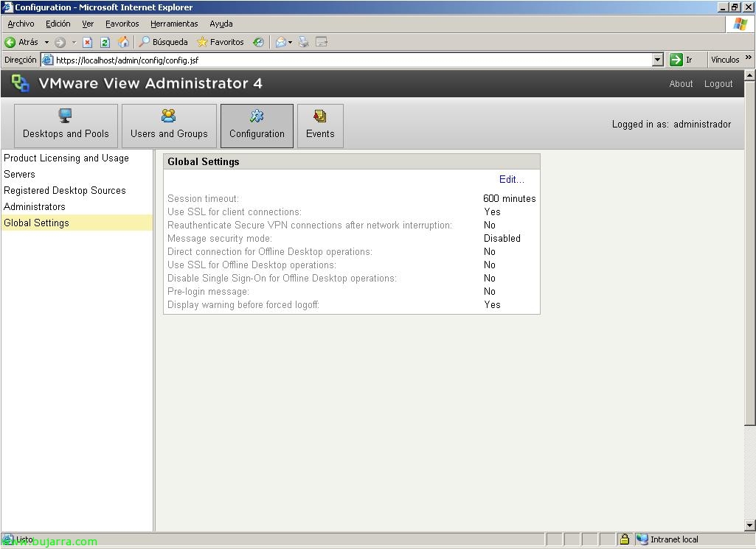The width and height of the screenshot is (756, 549).
Task: Expand the Vínculos links chevron
Action: 749,57
